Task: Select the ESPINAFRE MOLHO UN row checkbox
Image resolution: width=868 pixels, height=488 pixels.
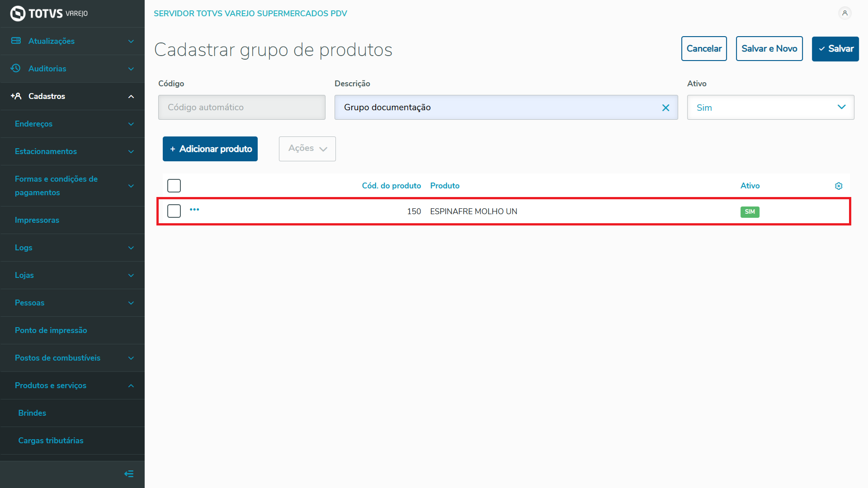Action: click(174, 211)
